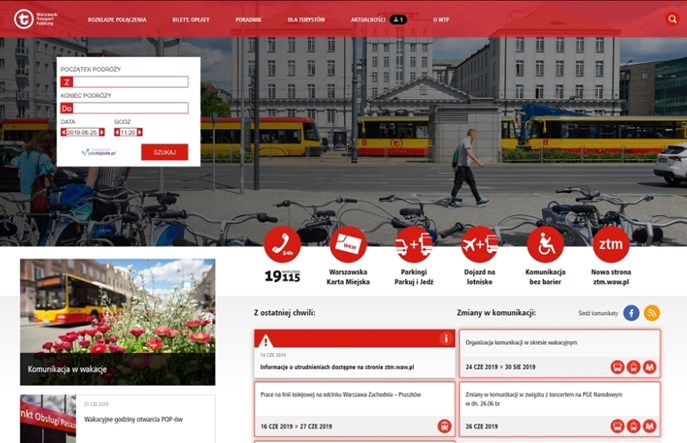Viewport: 687px width, 443px height.
Task: Click the time field 11:20
Action: coord(128,132)
